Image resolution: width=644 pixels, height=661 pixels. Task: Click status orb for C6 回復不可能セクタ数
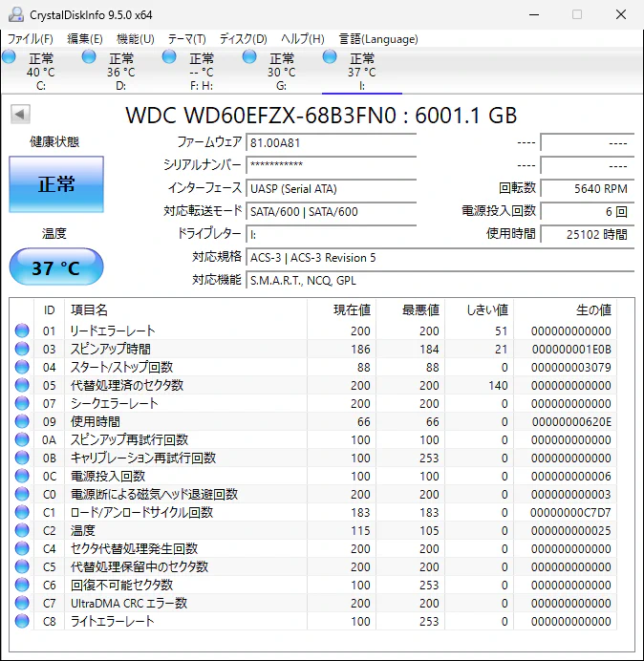point(22,585)
